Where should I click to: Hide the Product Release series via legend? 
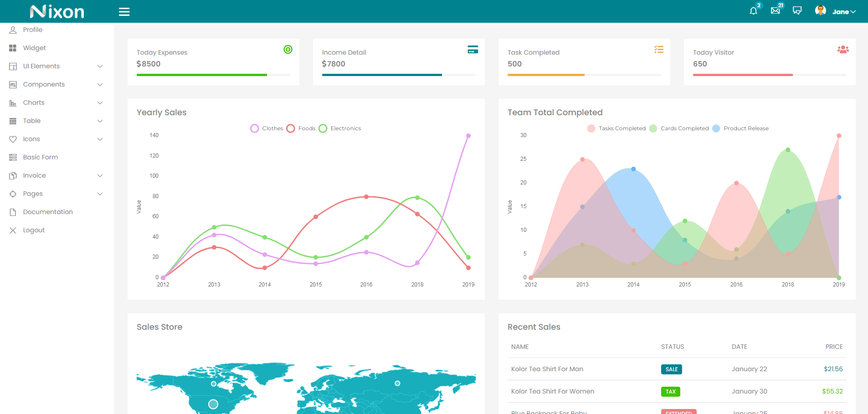pos(740,128)
